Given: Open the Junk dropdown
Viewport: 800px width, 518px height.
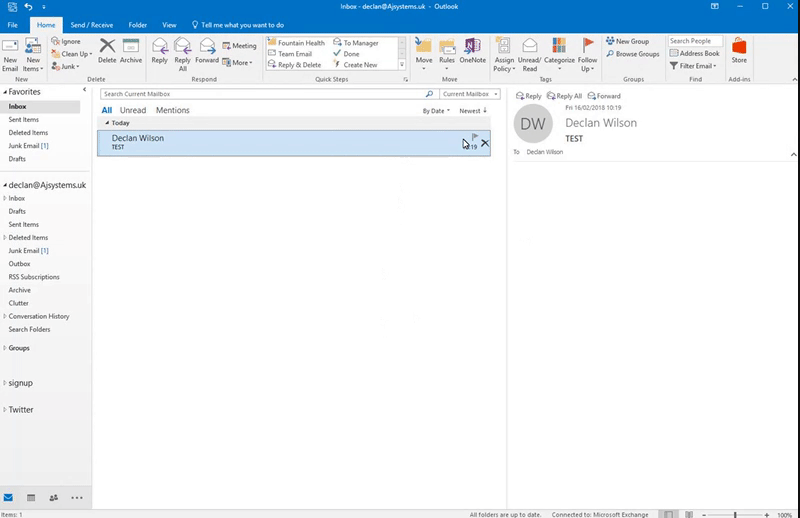Looking at the screenshot, I should pyautogui.click(x=65, y=66).
